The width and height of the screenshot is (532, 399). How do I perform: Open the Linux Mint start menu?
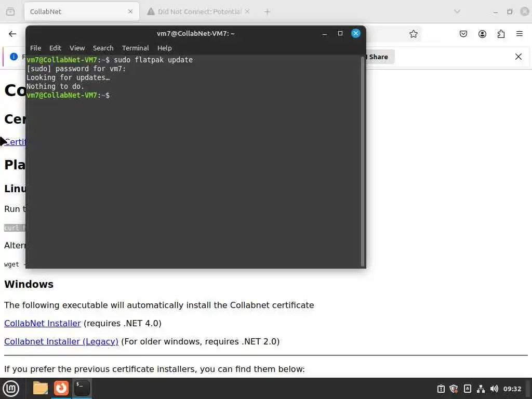tap(11, 389)
